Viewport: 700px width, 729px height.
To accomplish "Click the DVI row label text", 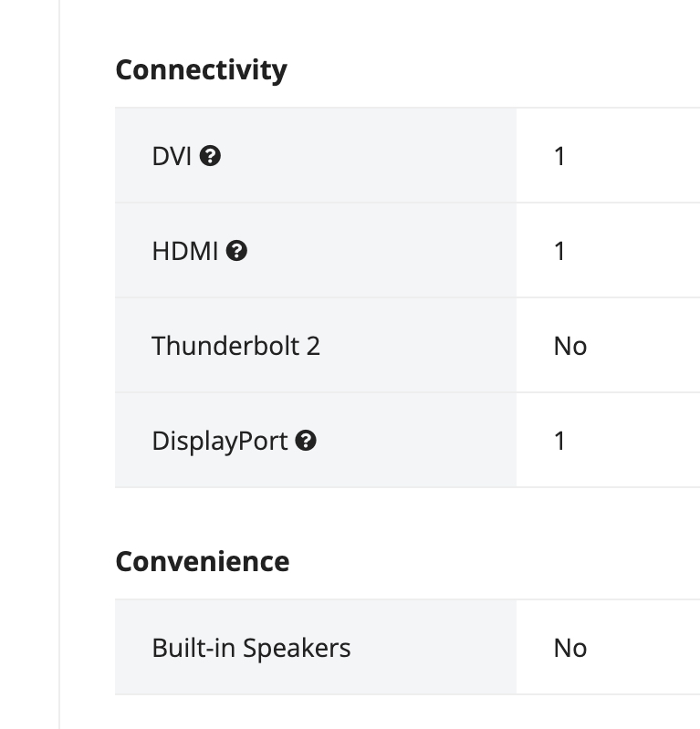I will pos(172,156).
